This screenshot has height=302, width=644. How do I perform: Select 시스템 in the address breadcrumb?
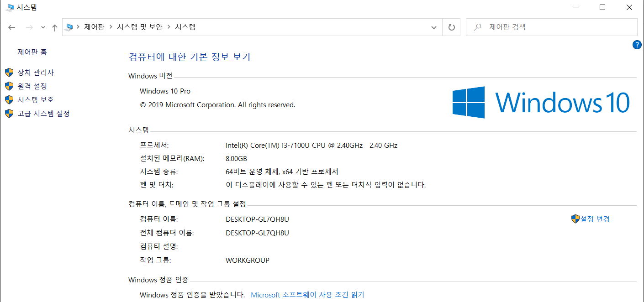click(185, 27)
